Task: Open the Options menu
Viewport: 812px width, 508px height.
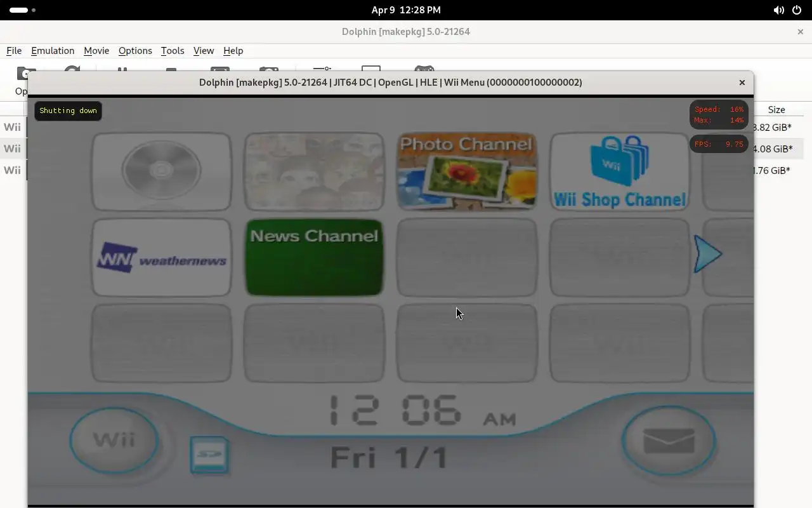Action: click(x=135, y=51)
